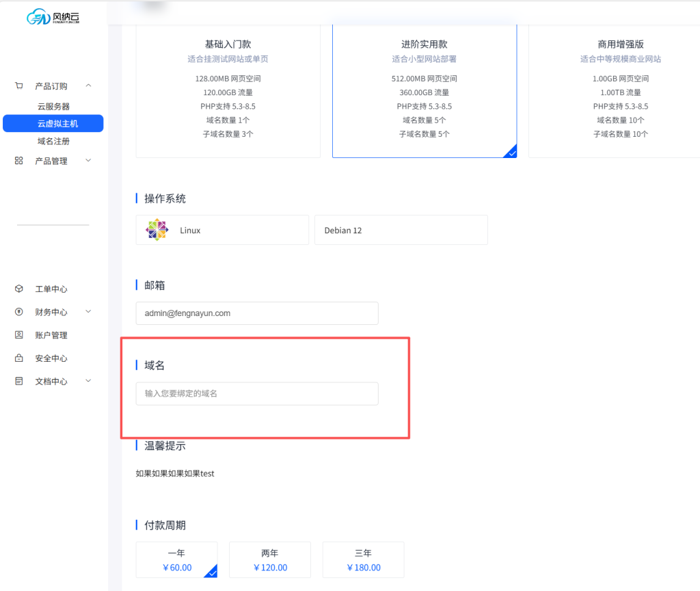
Task: Click the cube icon beside 工单中心
Action: pos(19,289)
